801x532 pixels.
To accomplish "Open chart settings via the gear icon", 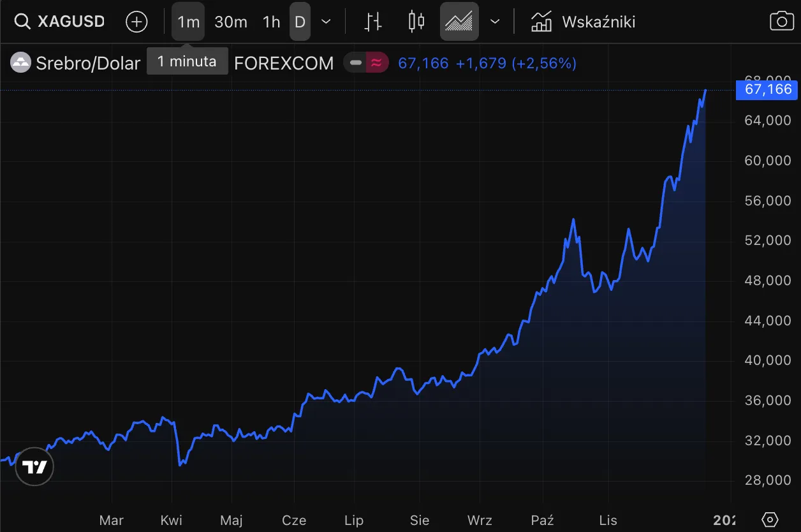I will tap(770, 519).
